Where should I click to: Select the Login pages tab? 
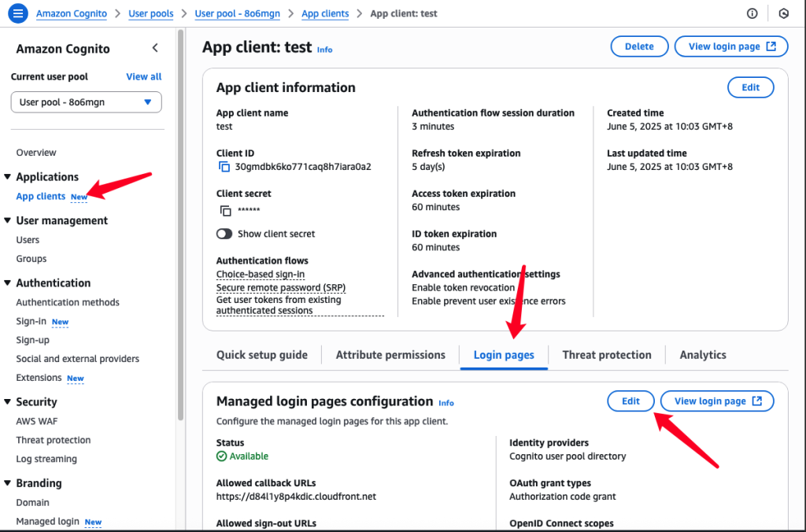pyautogui.click(x=504, y=355)
